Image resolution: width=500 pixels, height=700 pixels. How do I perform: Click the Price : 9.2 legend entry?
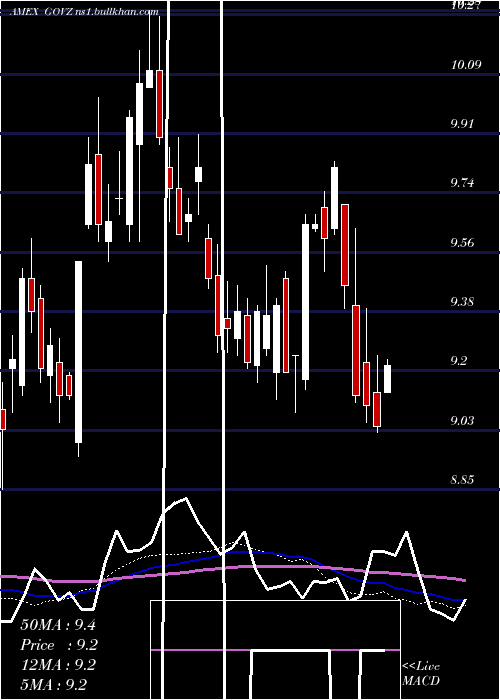tap(59, 645)
